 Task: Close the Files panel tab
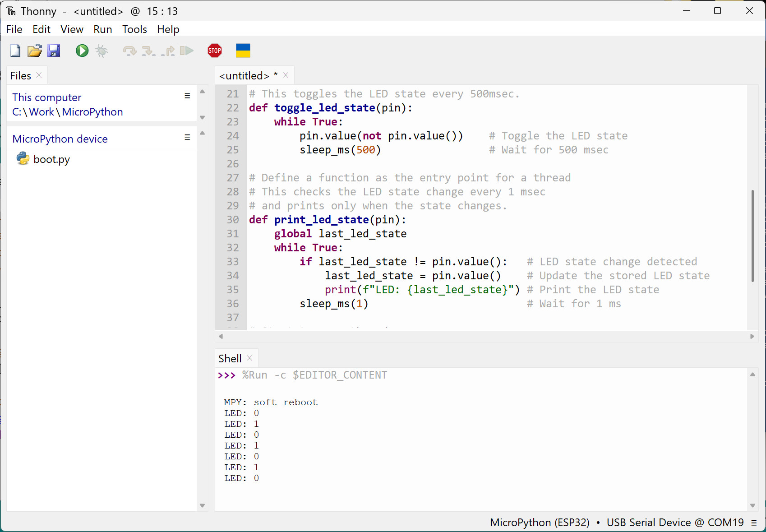(x=39, y=75)
